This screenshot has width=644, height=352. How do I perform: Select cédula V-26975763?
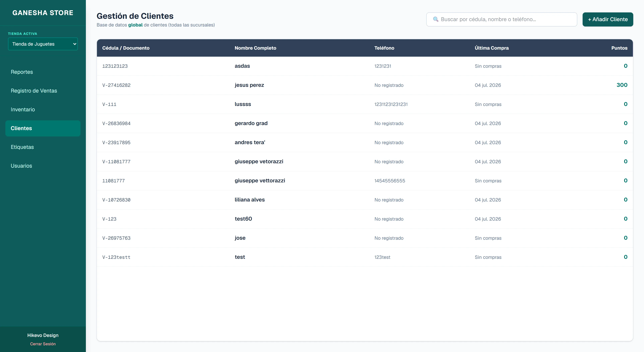pyautogui.click(x=116, y=238)
